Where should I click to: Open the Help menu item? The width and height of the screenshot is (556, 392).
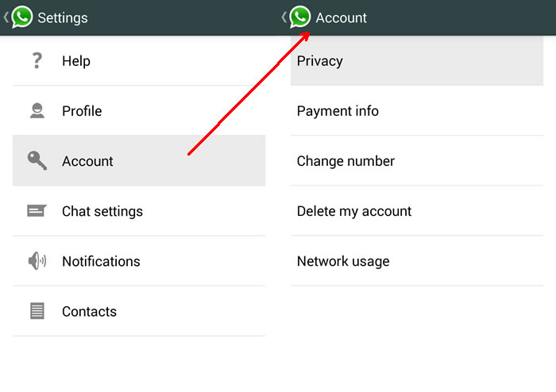[76, 61]
